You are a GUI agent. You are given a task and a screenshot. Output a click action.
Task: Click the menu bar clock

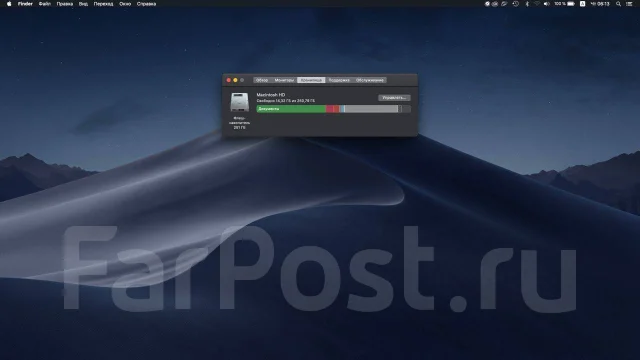(600, 4)
